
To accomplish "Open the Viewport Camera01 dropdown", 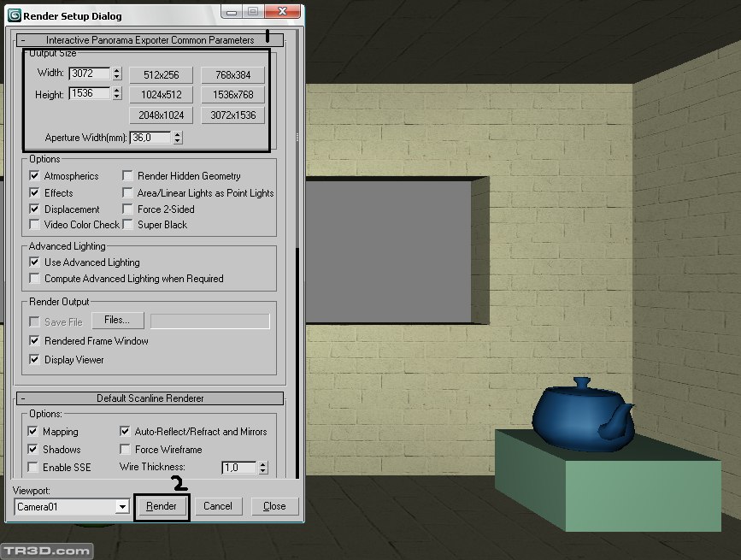I will pyautogui.click(x=122, y=507).
